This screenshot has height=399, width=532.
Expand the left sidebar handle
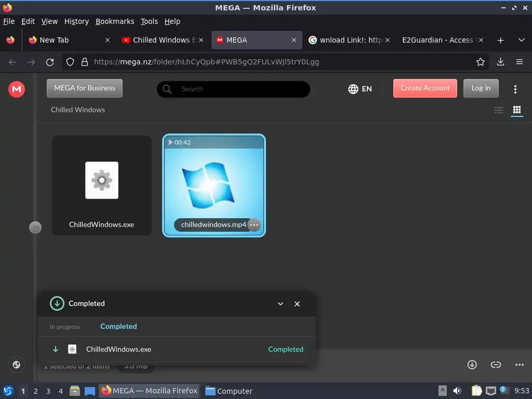tap(35, 228)
